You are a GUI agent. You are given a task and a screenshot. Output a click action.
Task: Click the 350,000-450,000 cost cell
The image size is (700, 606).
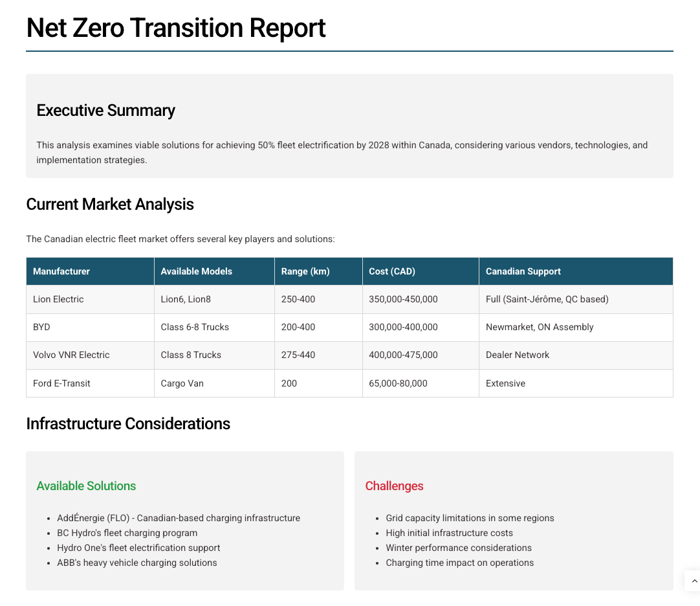click(x=421, y=299)
